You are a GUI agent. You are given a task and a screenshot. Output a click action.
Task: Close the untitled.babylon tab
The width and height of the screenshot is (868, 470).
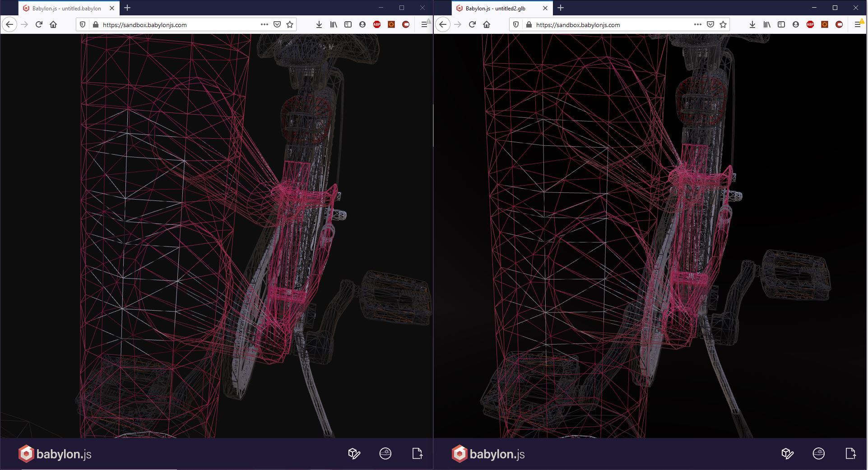point(112,8)
